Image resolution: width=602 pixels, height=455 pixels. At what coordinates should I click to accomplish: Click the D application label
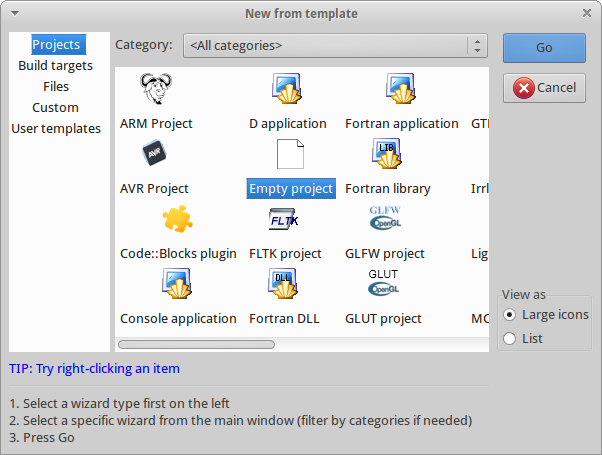click(x=288, y=124)
